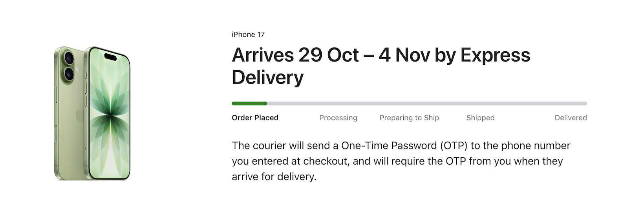Click the "arrive for delivery." sentence ending
Image resolution: width=644 pixels, height=207 pixels.
[x=274, y=176]
